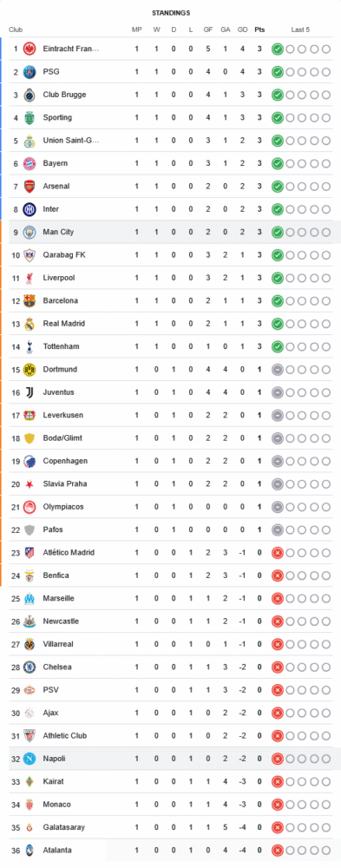Open the Bodø/Glimt team name
The image size is (341, 868).
pos(62,437)
